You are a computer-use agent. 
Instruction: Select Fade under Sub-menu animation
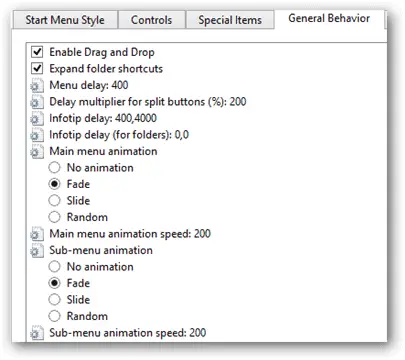pos(54,283)
